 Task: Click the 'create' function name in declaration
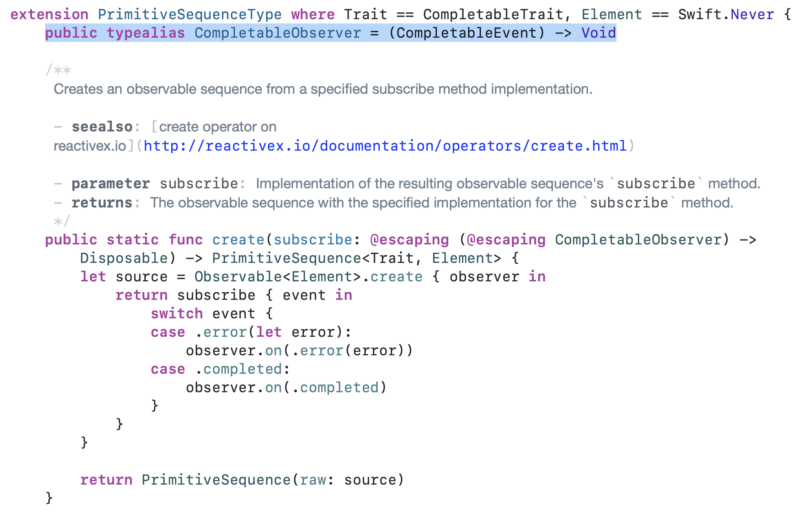[x=238, y=240]
